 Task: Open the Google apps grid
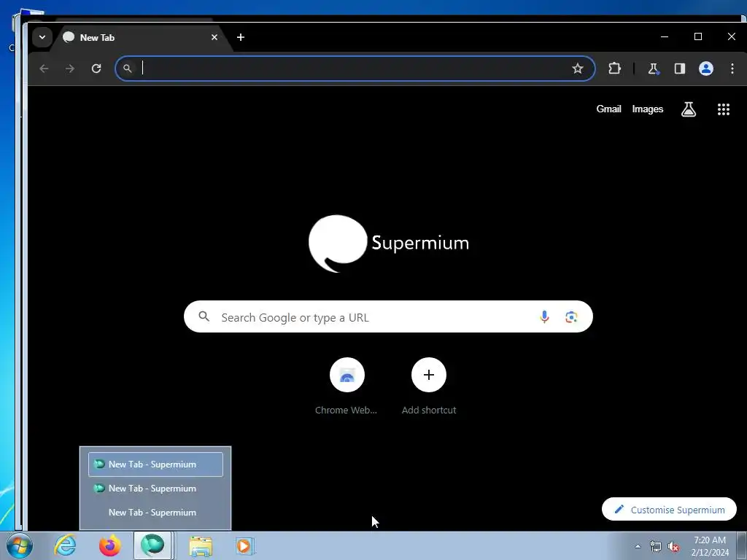(x=724, y=109)
